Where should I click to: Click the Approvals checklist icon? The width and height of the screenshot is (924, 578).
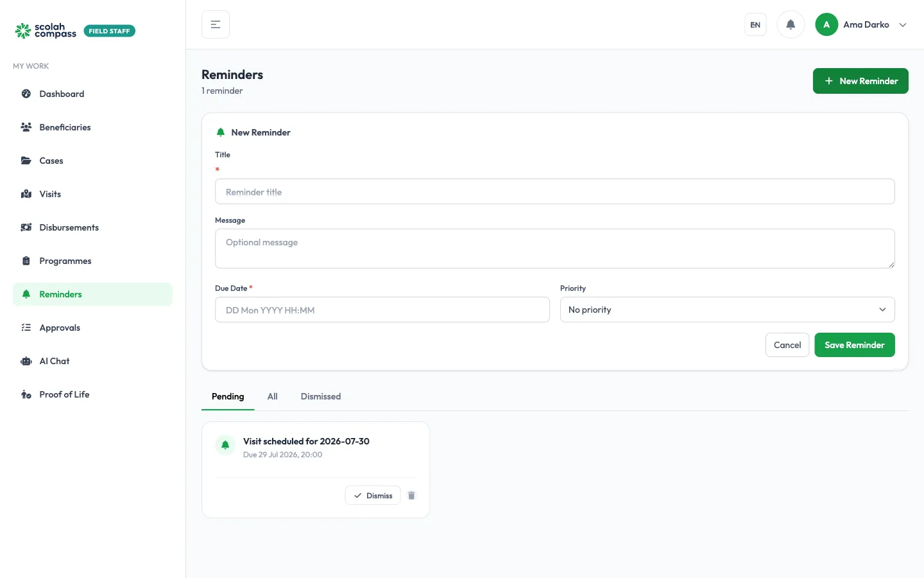[26, 328]
